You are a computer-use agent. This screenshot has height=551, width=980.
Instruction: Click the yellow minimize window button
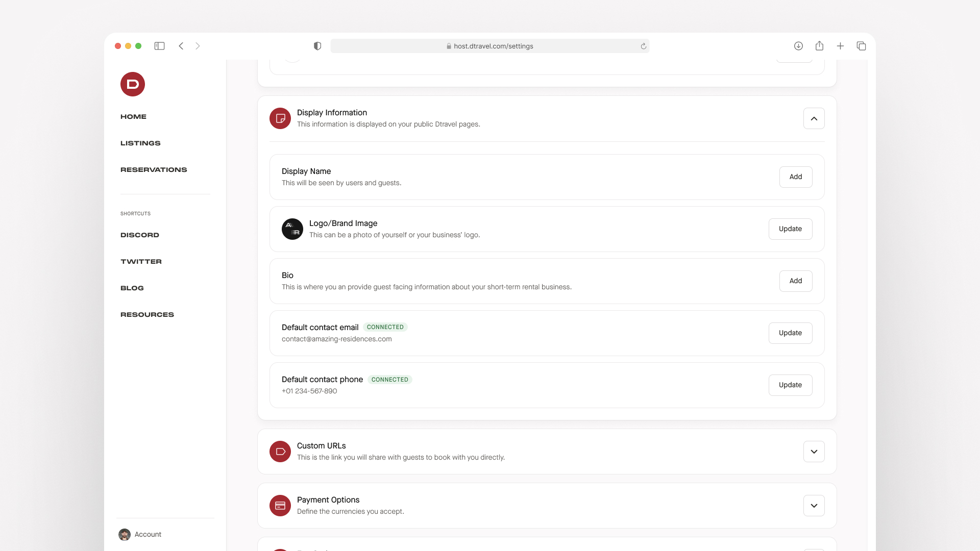tap(128, 46)
